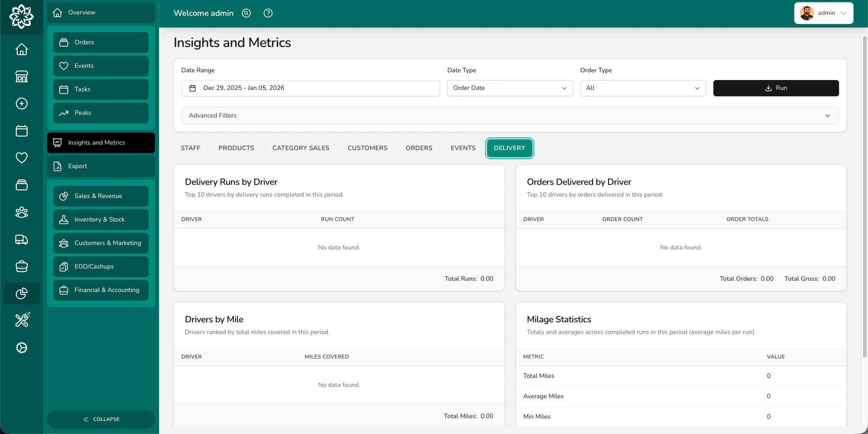Select the storefront icon in the sidebar
The image size is (868, 434).
tap(21, 76)
